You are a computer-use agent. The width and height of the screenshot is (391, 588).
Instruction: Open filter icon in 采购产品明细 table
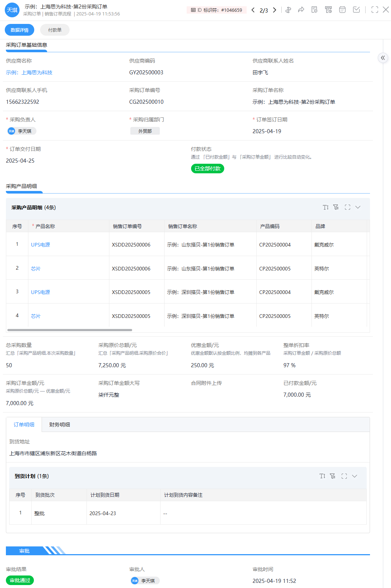[x=336, y=208]
